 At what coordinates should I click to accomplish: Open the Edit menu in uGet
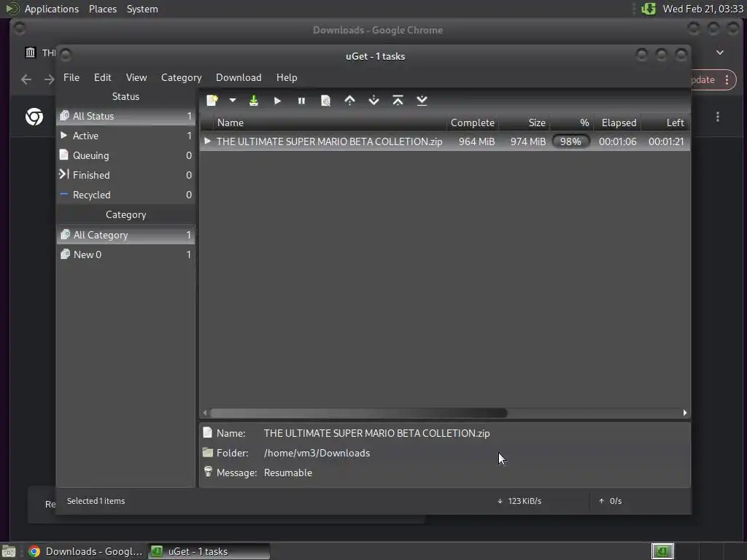pyautogui.click(x=102, y=77)
